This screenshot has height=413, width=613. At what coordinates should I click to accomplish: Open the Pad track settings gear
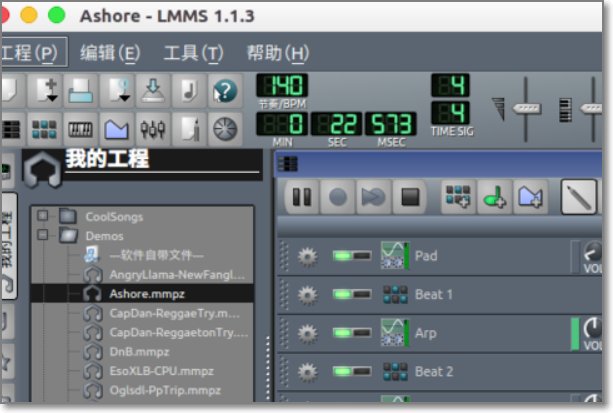pyautogui.click(x=308, y=256)
